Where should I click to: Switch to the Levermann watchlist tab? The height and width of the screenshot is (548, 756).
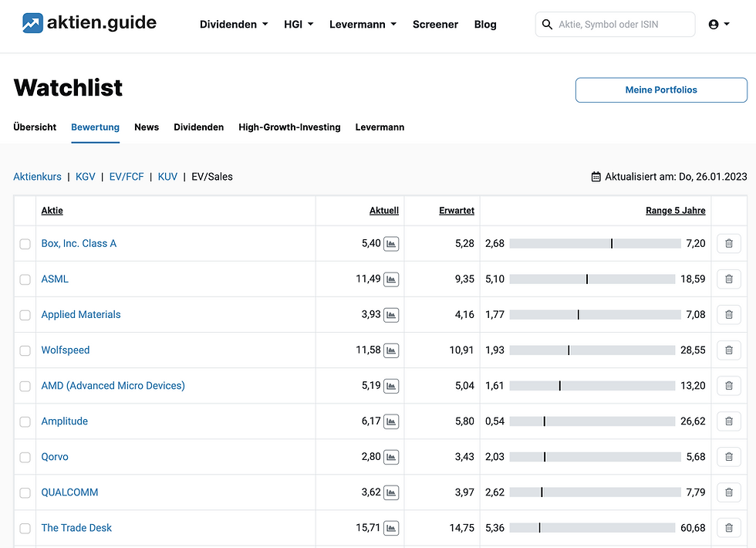380,127
